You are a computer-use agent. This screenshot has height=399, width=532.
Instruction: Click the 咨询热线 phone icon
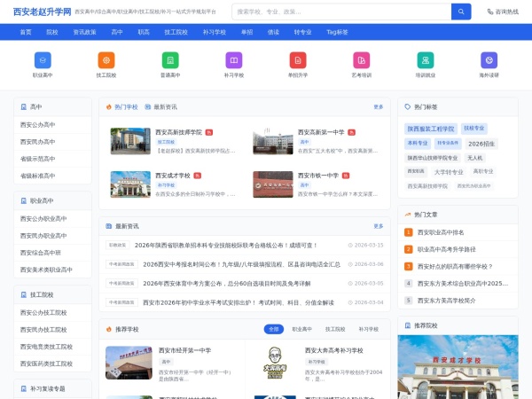pos(490,12)
